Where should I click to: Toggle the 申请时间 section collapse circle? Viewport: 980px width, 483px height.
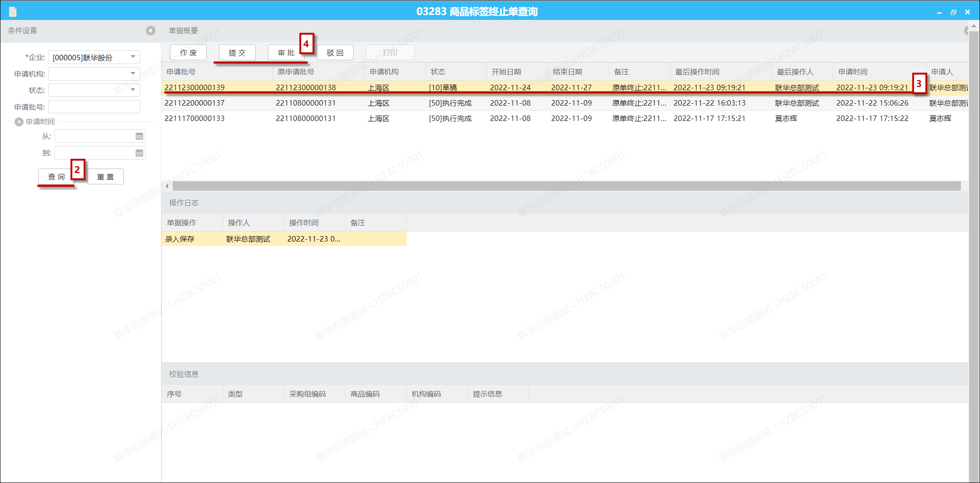(19, 122)
